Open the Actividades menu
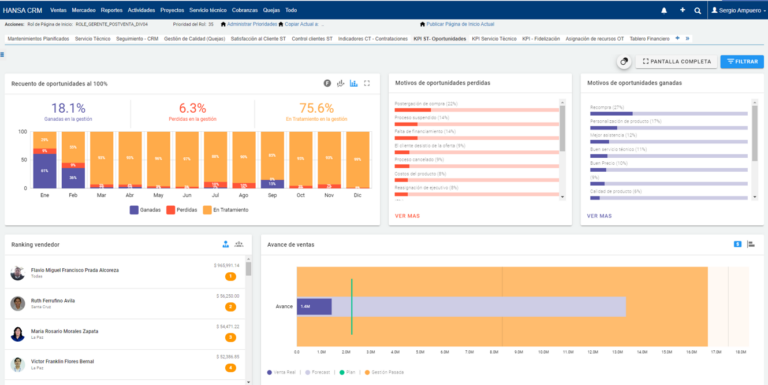Screen dimensions: 768x385 [141, 10]
